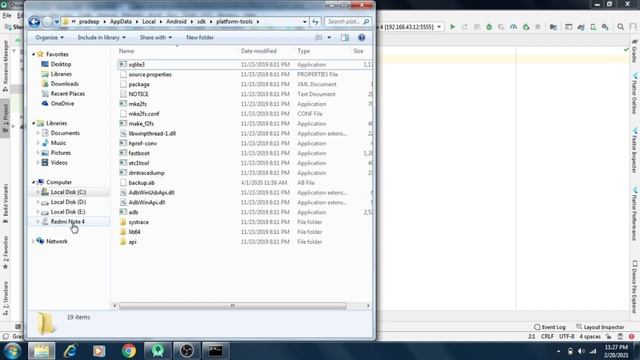Open address bar history dropdown arrow
Viewport: 640px width, 360px height.
(304, 22)
